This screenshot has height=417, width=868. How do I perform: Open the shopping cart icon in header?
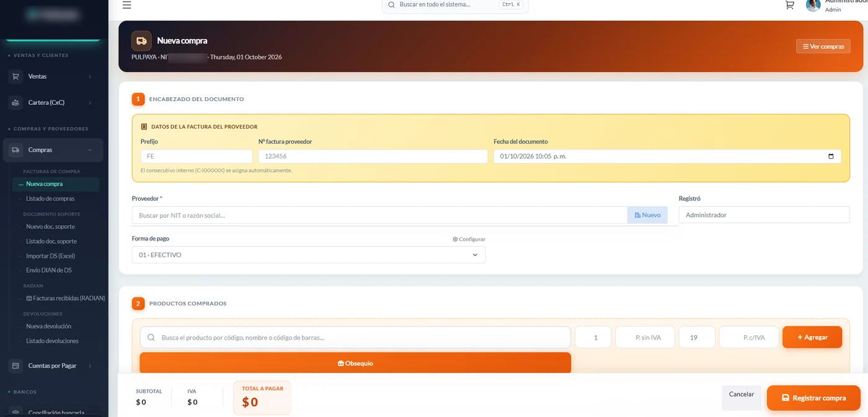click(x=789, y=4)
